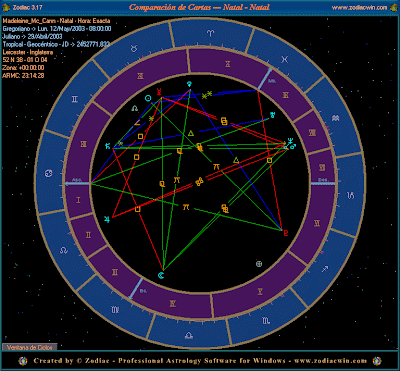Select the Uranus planet glyph
This screenshot has height=371, width=400.
pos(272,115)
